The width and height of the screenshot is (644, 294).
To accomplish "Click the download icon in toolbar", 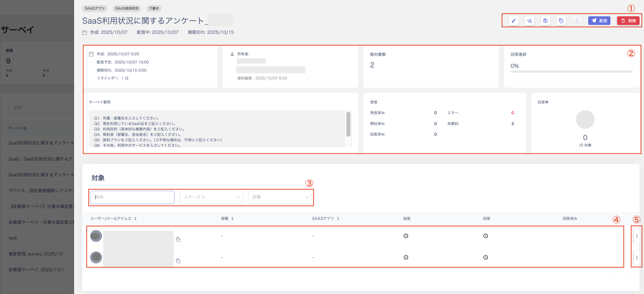I will tap(577, 21).
